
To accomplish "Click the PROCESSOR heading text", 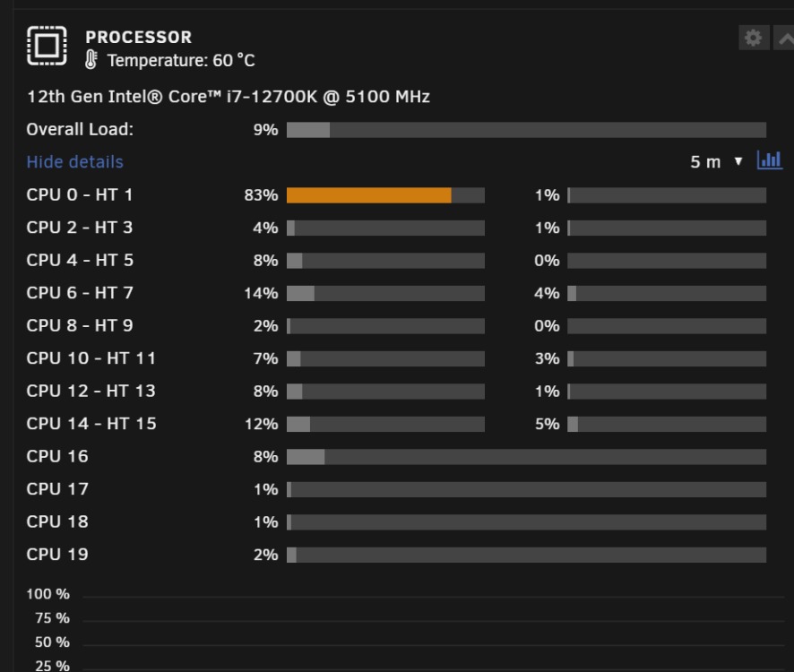I will coord(138,38).
